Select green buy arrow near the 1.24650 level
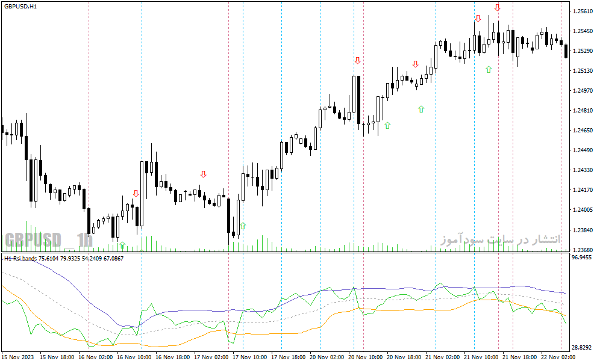 387,125
